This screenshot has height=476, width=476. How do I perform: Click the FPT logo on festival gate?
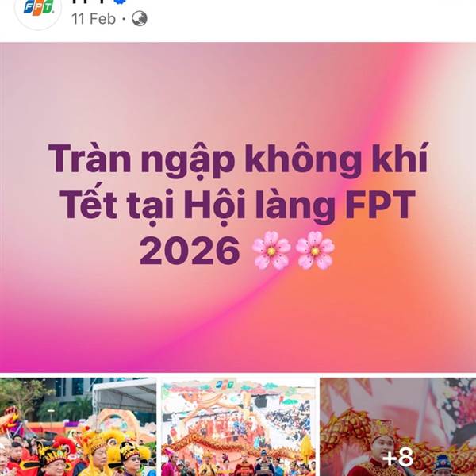coord(224,385)
